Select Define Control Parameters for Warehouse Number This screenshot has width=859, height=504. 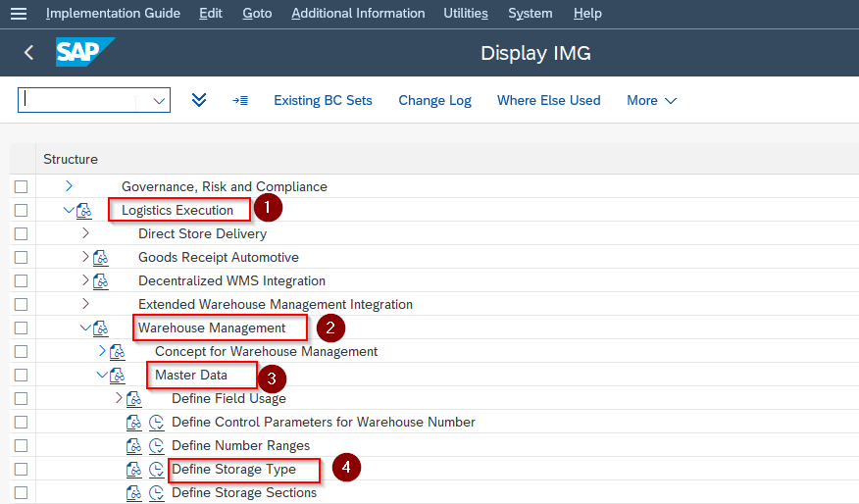click(324, 423)
